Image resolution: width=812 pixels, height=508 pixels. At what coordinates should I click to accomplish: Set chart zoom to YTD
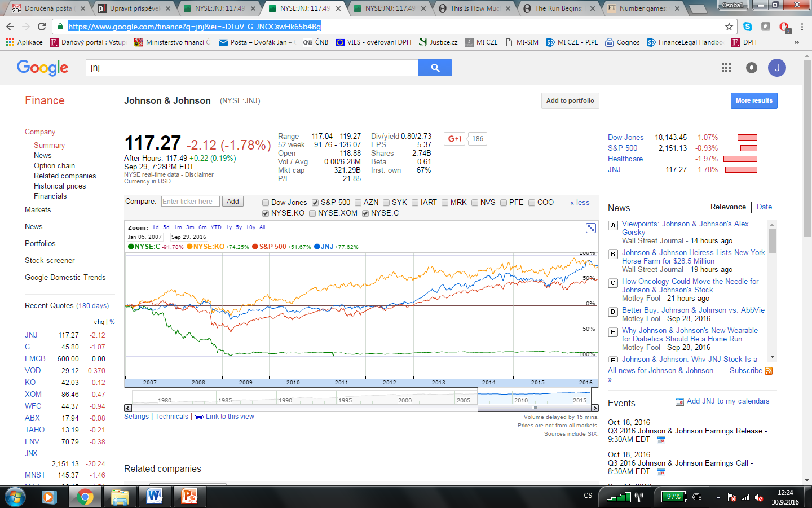(216, 227)
